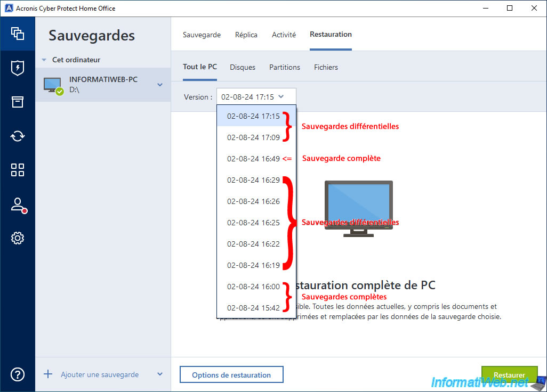Open the Archive icon in sidebar
The width and height of the screenshot is (547, 392).
(18, 102)
